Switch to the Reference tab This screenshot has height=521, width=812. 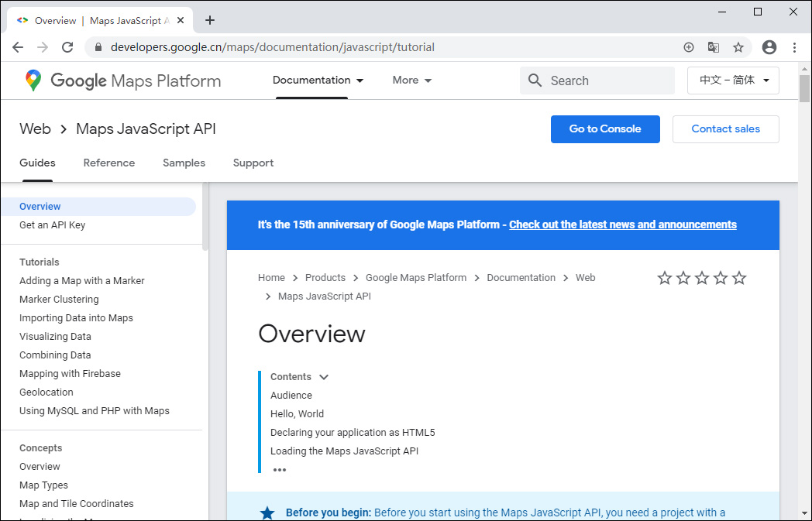[109, 163]
